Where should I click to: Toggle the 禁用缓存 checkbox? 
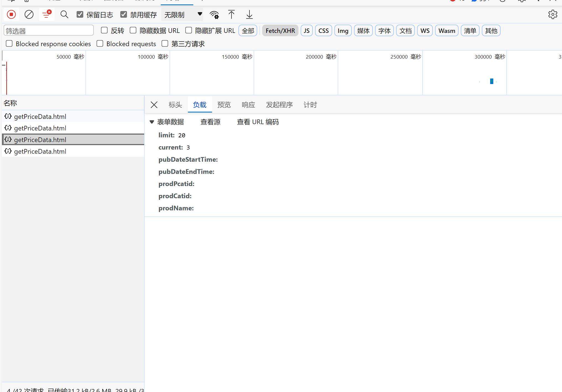pyautogui.click(x=124, y=15)
